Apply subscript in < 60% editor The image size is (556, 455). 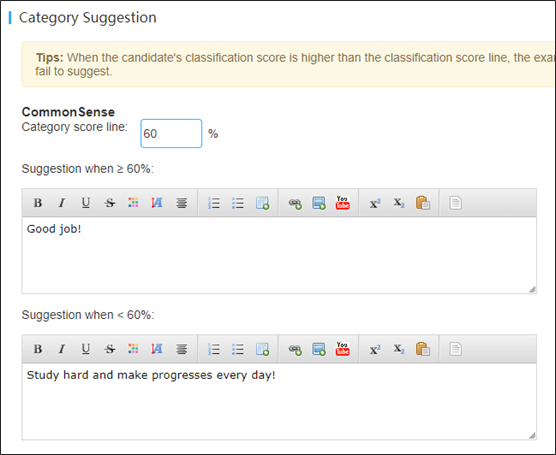coord(399,349)
